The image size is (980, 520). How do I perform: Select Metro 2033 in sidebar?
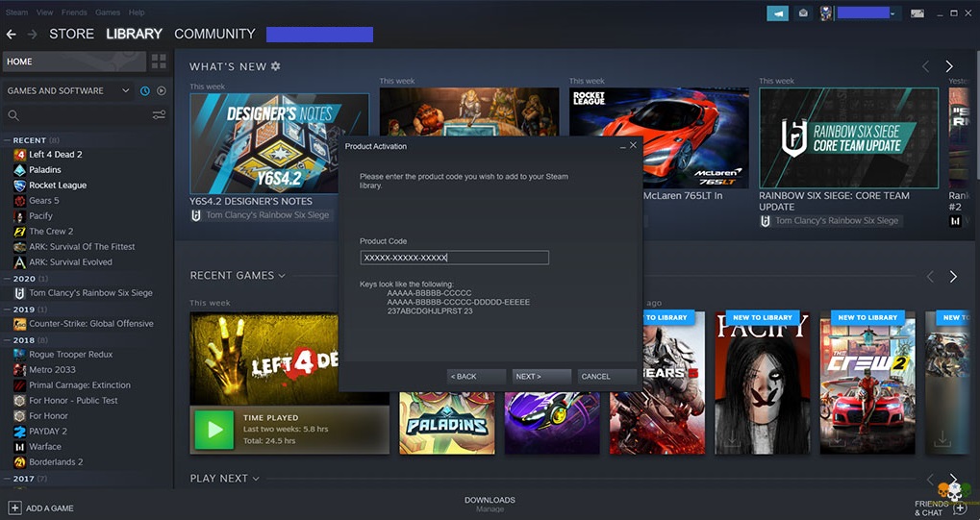[52, 370]
